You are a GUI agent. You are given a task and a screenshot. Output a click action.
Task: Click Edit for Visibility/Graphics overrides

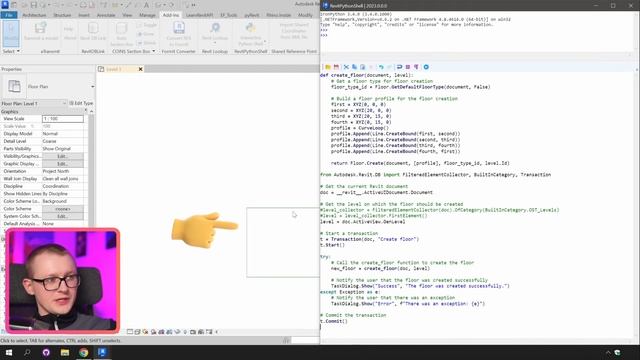(62, 156)
